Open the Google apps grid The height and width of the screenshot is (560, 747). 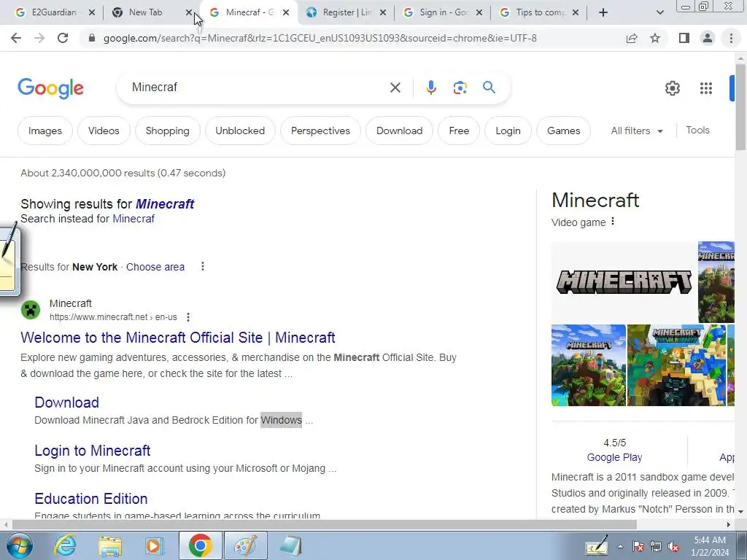706,88
